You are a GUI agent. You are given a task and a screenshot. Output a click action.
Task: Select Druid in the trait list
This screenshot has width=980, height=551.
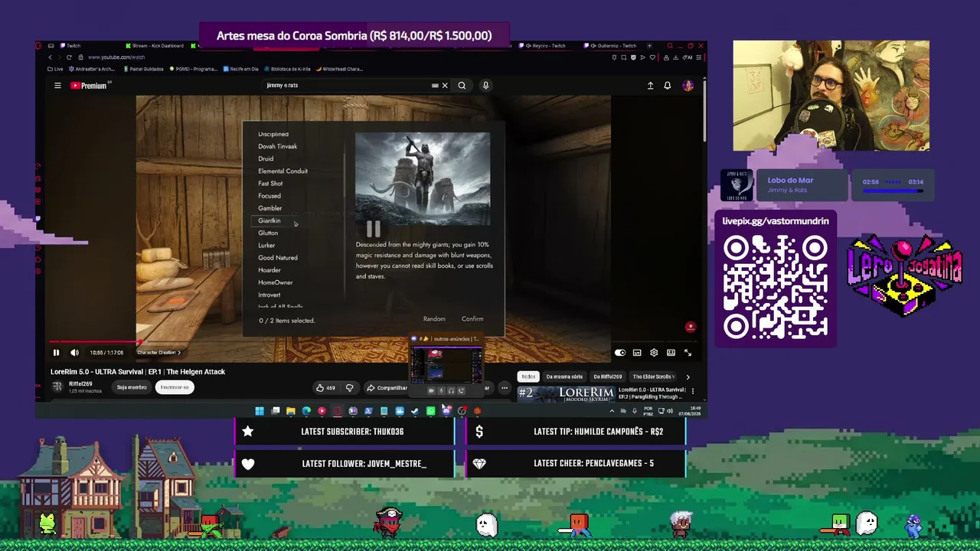pos(266,158)
